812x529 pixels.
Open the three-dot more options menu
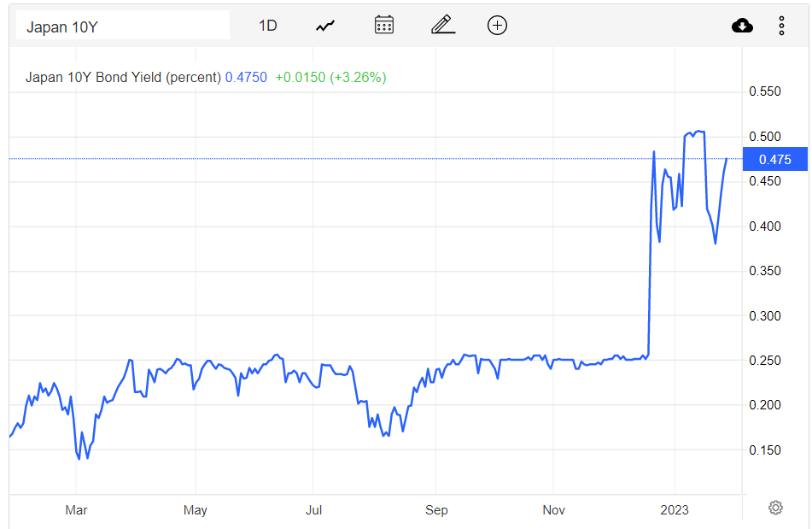[x=781, y=26]
